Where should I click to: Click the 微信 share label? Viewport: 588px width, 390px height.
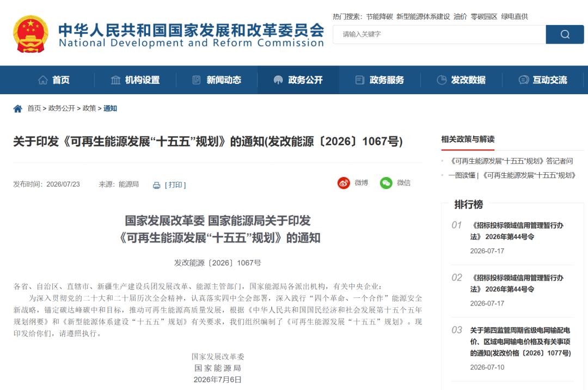(x=404, y=182)
